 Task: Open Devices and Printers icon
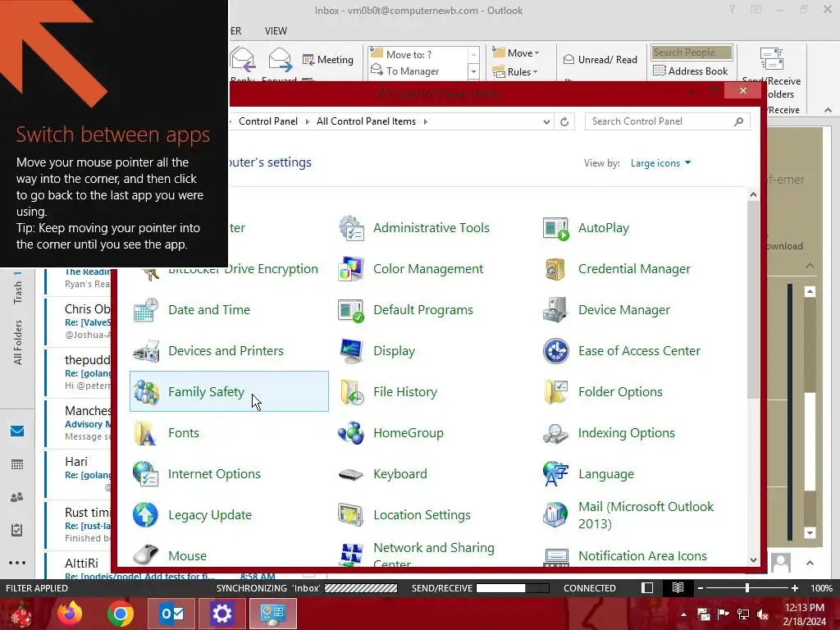click(x=146, y=351)
